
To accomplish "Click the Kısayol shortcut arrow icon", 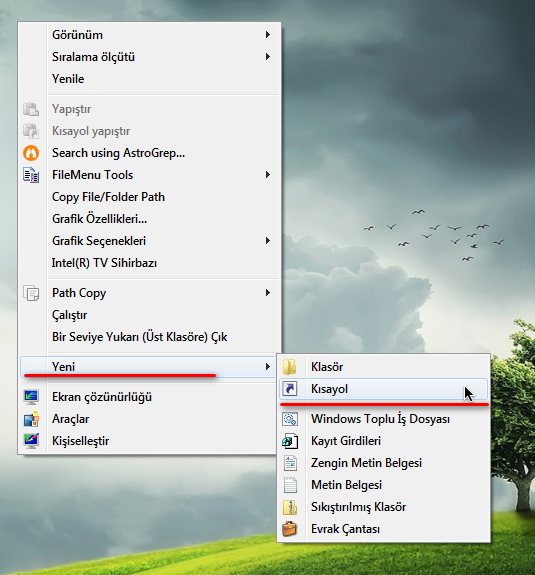I will click(x=290, y=389).
